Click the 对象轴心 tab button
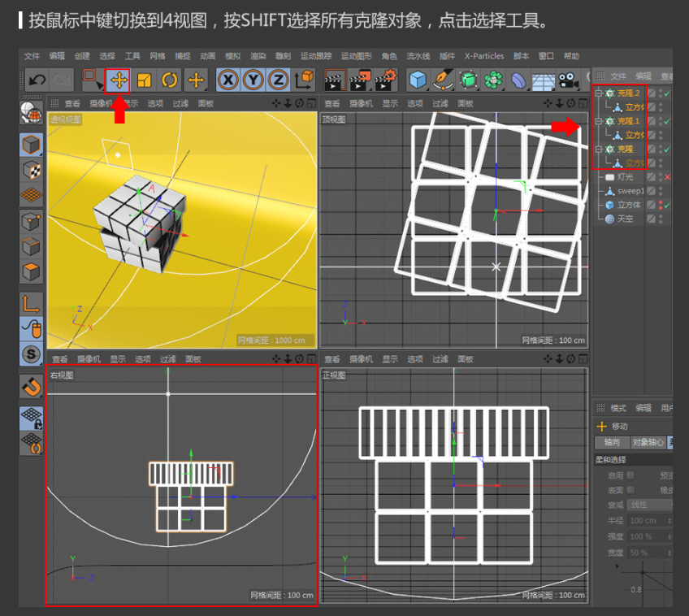Image resolution: width=689 pixels, height=616 pixels. tap(648, 443)
